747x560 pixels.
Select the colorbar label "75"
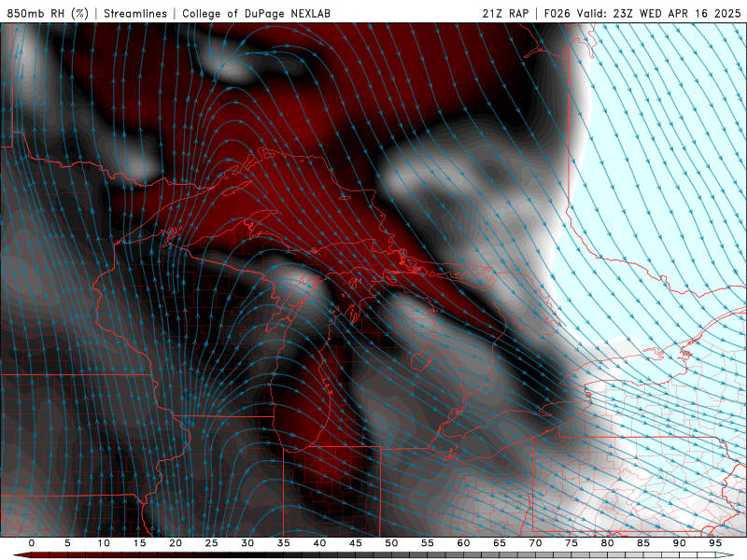(x=571, y=543)
